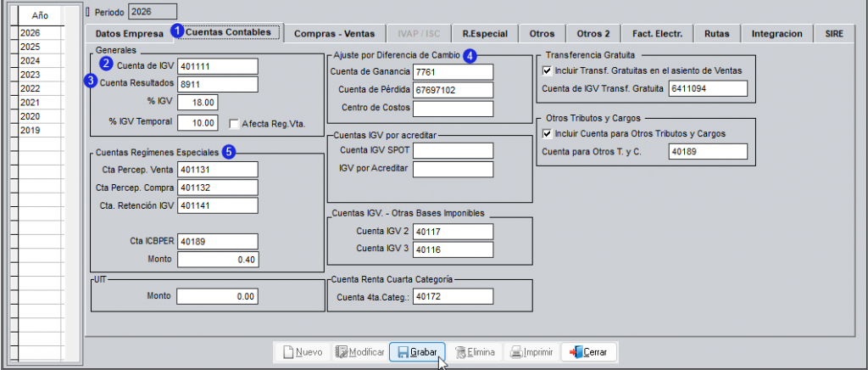868x370 pixels.
Task: Click the % IGV Temporal field
Action: point(198,122)
